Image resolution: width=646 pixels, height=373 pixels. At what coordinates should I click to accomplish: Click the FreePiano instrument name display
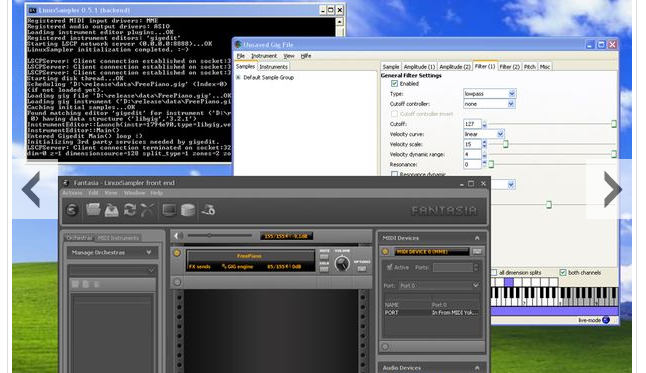tap(249, 256)
